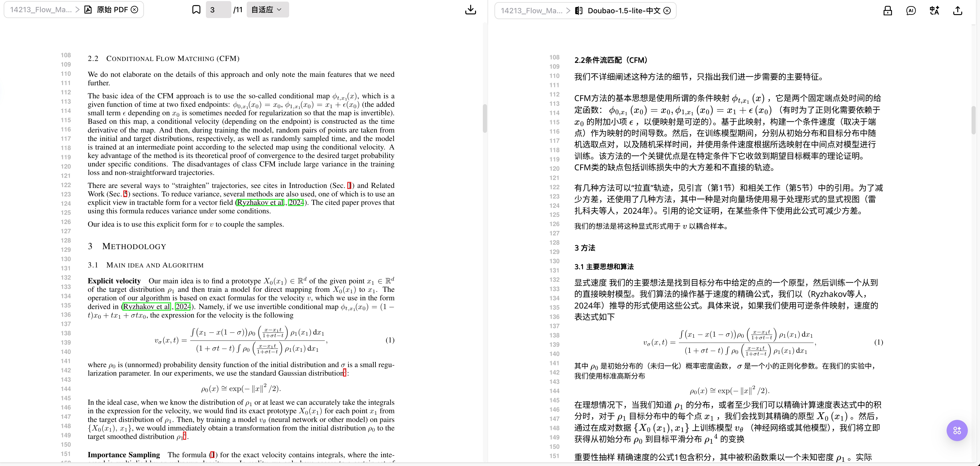Select the 原始 PDF tab label
Viewport: 980px width, 466px height.
coord(112,10)
